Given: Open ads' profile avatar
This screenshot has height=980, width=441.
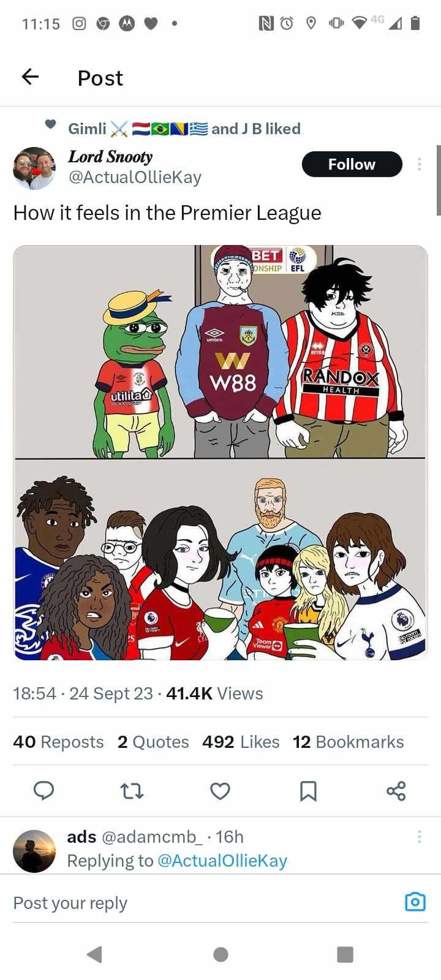Looking at the screenshot, I should click(x=34, y=851).
